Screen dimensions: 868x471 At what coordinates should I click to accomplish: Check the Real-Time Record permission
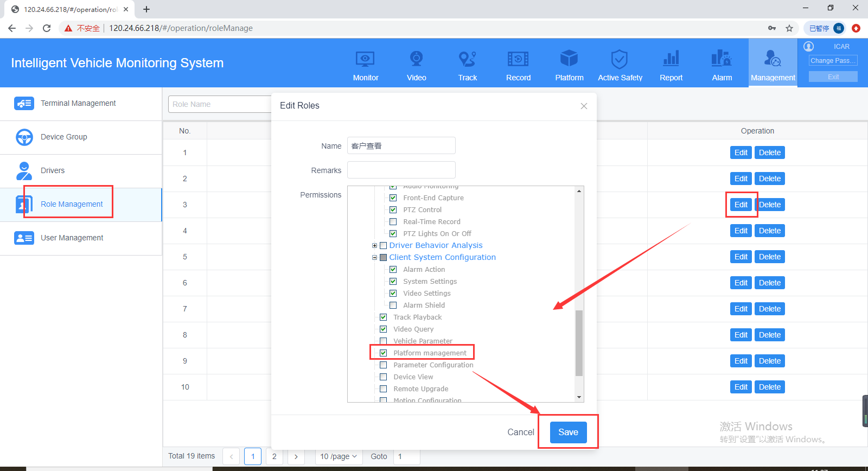[x=393, y=222]
